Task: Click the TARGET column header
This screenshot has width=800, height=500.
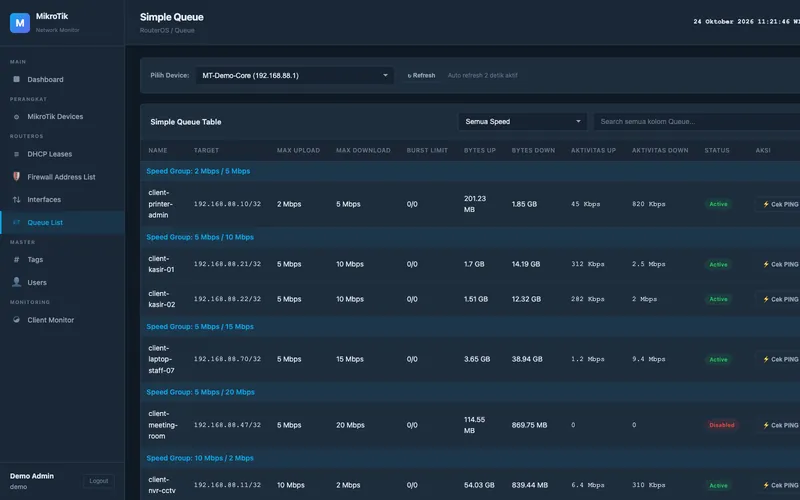Action: coord(206,151)
